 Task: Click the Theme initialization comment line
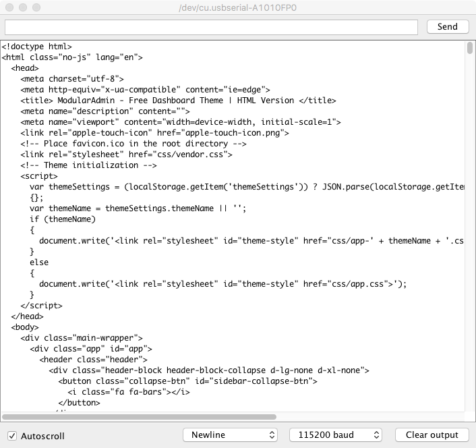[88, 165]
